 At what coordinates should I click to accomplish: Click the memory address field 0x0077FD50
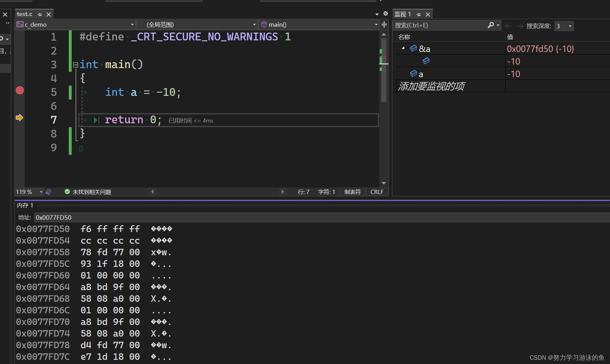coord(322,217)
